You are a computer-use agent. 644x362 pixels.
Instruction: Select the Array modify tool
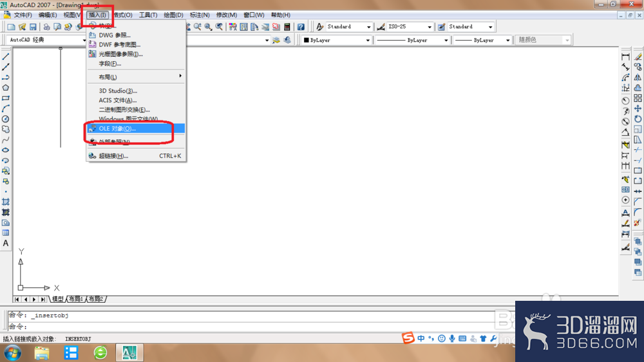638,98
